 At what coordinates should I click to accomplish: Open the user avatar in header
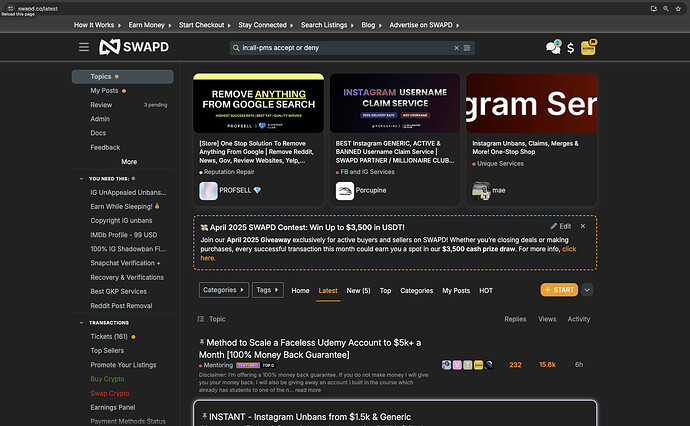click(x=588, y=48)
